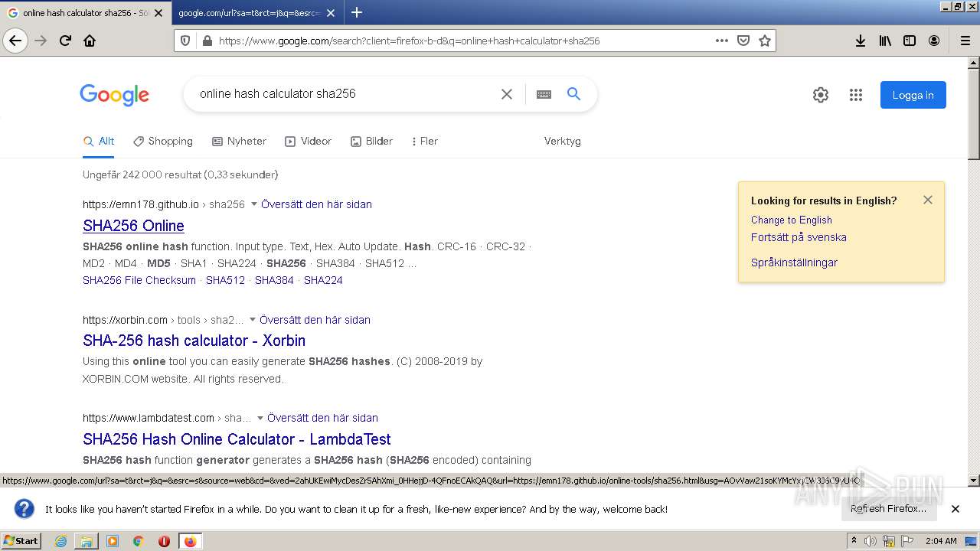Switch to Shopping results
The width and height of the screenshot is (980, 551).
(x=163, y=141)
